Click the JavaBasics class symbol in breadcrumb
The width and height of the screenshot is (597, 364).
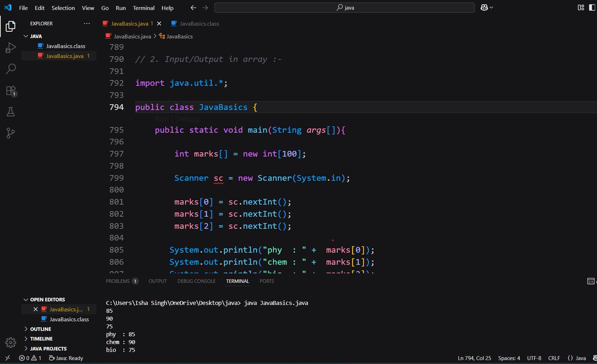coord(176,36)
